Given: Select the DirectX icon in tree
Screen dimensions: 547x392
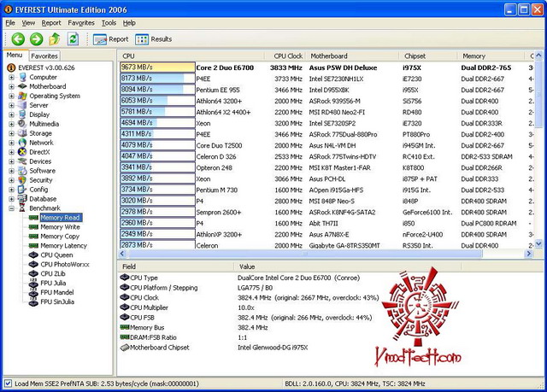Looking at the screenshot, I should [x=23, y=152].
